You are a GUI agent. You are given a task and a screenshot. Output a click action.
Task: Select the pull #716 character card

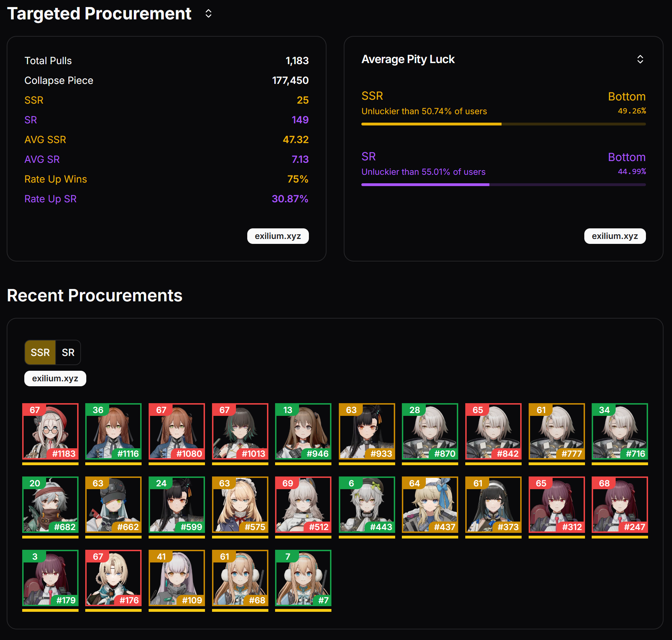(620, 431)
